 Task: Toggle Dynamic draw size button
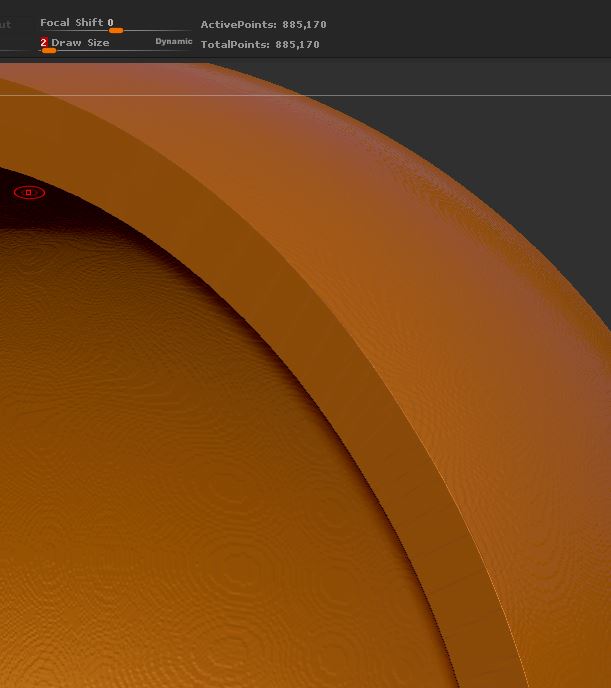(174, 42)
